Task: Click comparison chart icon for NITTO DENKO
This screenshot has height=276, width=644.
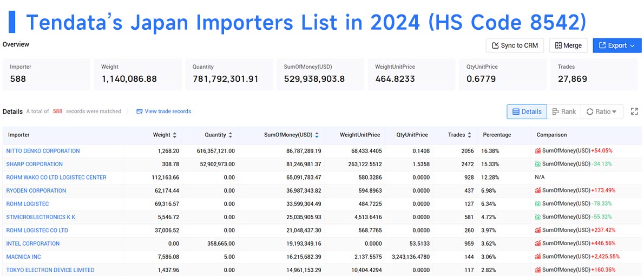Action: tap(537, 151)
